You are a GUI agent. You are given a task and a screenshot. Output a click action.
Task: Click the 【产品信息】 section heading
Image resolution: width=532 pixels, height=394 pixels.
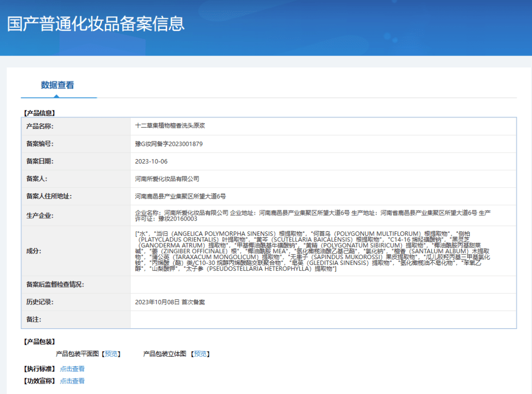(39, 113)
